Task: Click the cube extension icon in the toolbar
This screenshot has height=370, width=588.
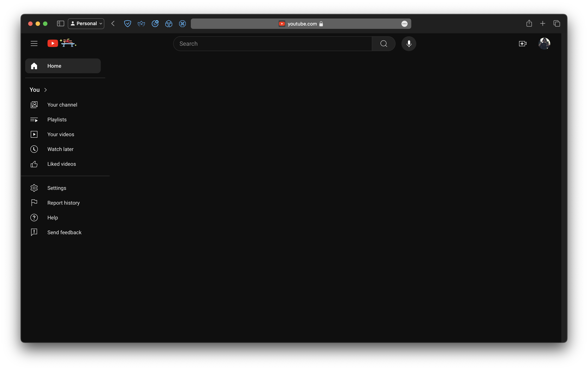Action: [x=168, y=24]
